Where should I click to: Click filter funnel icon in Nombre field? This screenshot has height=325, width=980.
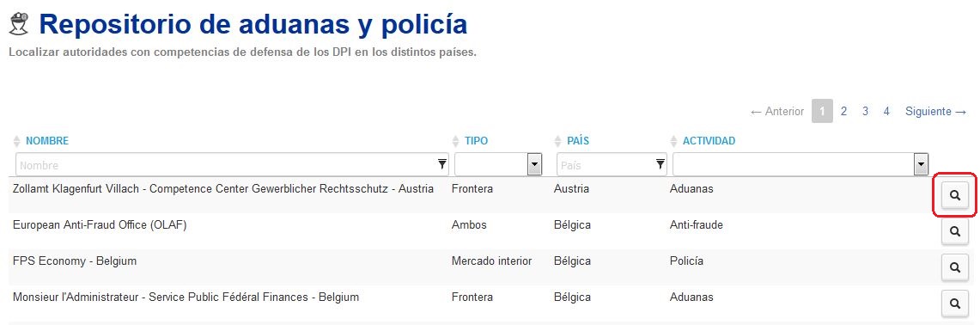coord(442,164)
